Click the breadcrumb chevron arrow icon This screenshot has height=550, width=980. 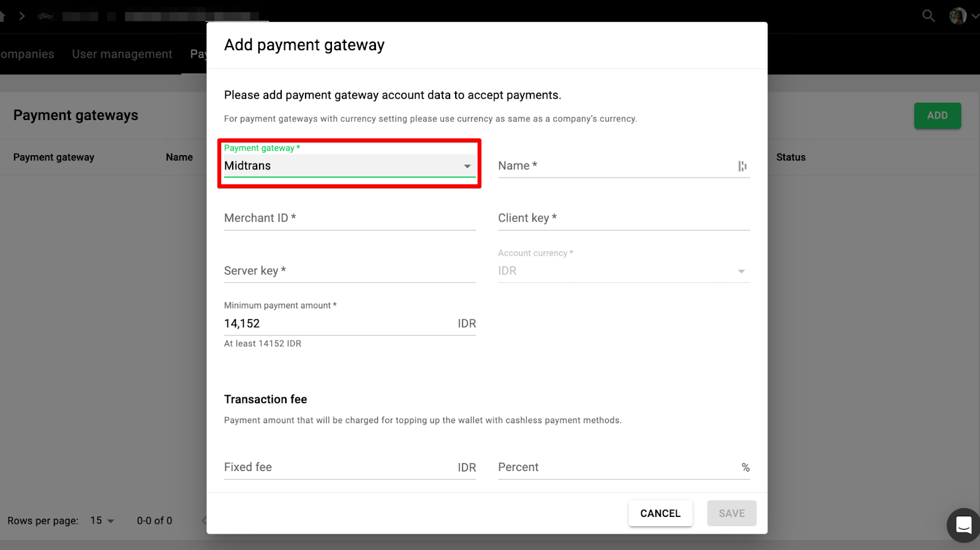coord(22,16)
